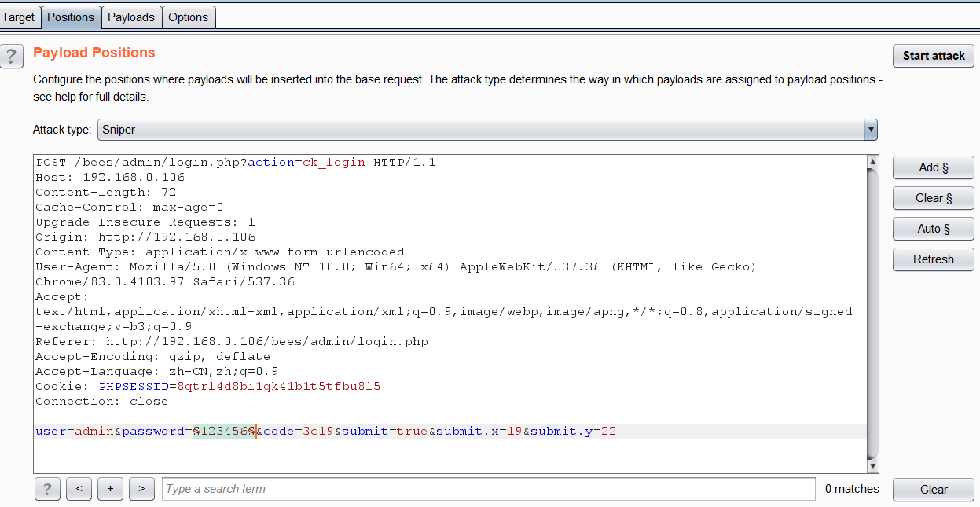Click the Cache-Control header line
Screen dimensions: 980x507
pos(130,208)
